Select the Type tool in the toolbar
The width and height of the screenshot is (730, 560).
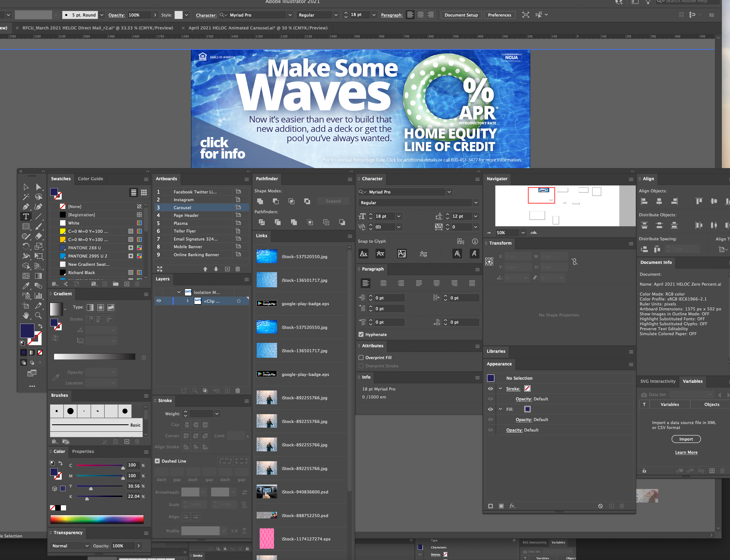26,216
